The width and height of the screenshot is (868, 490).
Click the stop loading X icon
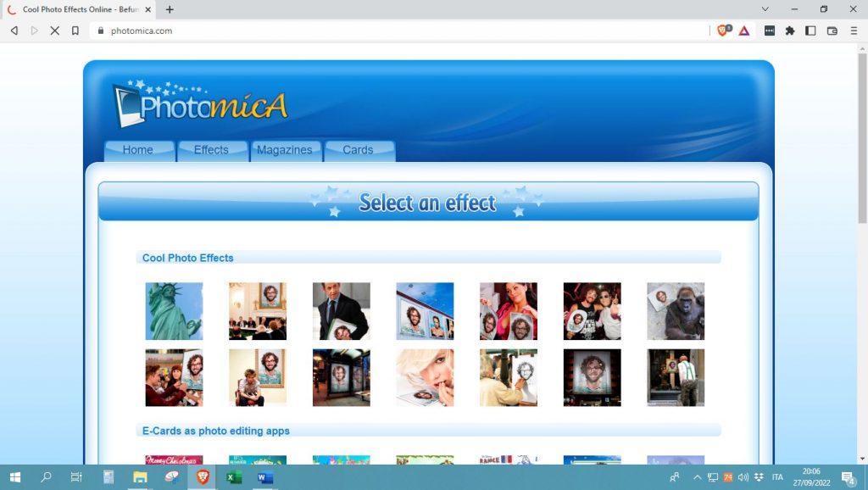(x=54, y=30)
